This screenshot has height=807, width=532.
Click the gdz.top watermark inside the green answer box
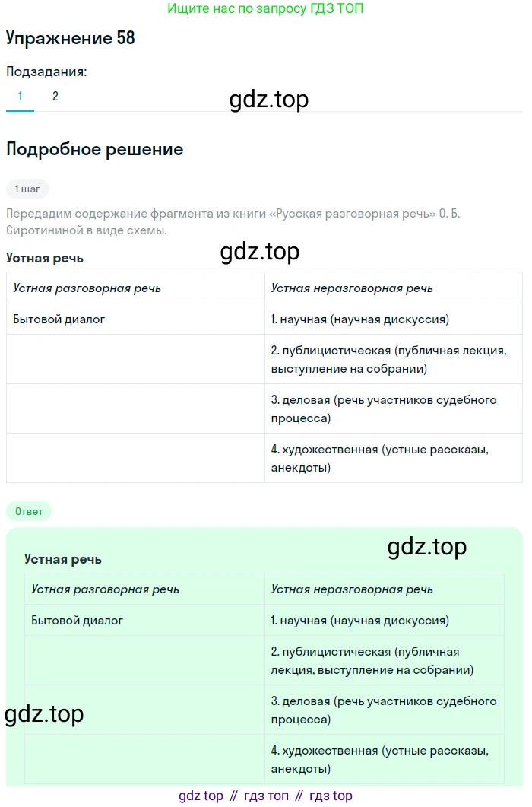click(x=426, y=547)
